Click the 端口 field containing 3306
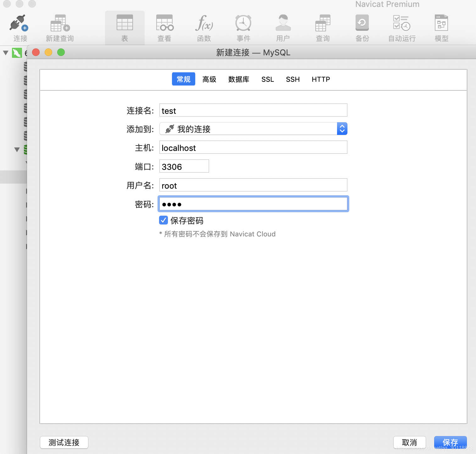Image resolution: width=476 pixels, height=454 pixels. point(184,166)
